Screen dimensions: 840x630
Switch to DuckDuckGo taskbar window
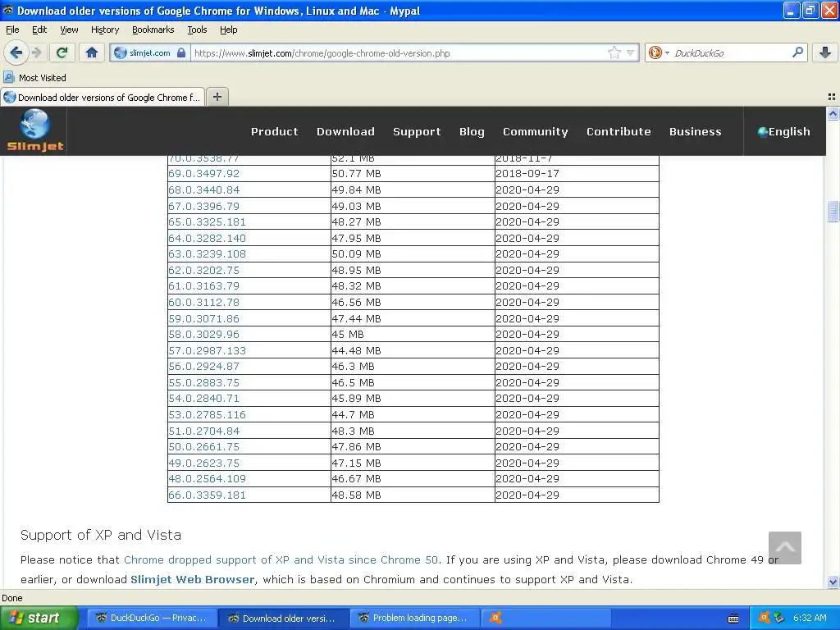(152, 618)
